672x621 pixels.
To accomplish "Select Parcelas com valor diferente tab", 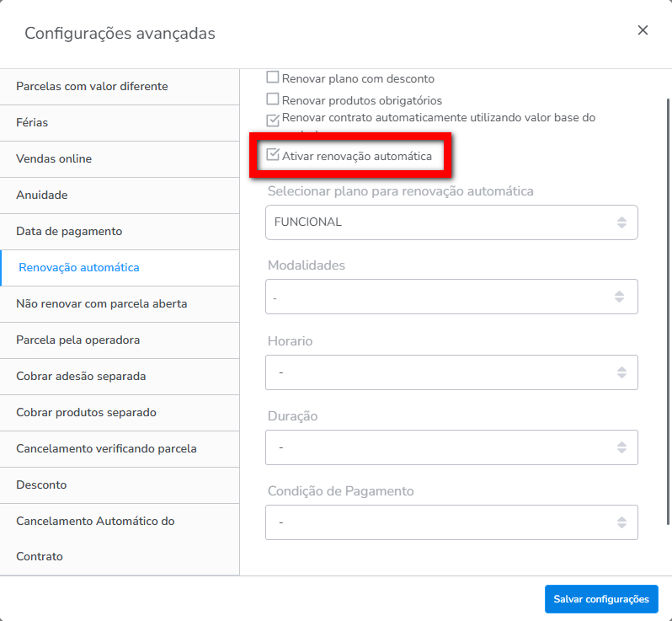I will tap(92, 86).
